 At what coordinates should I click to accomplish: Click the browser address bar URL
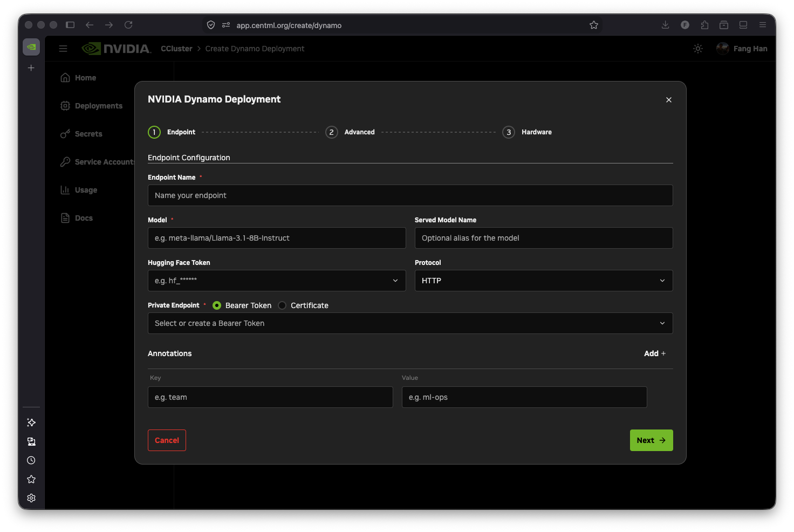289,25
